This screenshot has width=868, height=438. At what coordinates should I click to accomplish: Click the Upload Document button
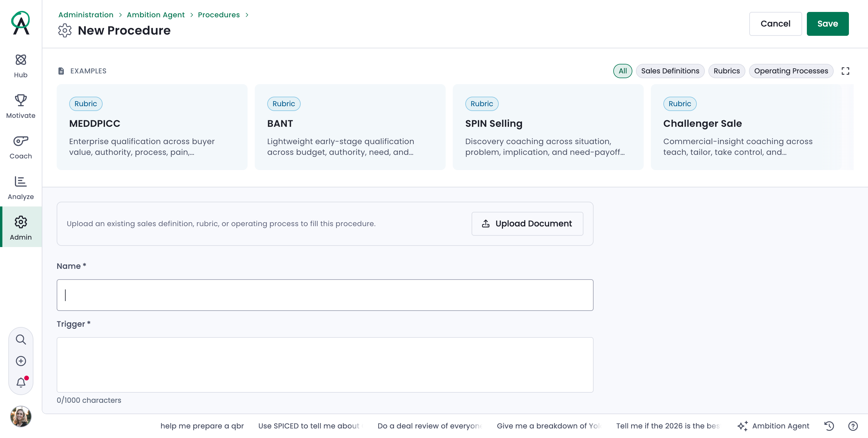tap(527, 223)
